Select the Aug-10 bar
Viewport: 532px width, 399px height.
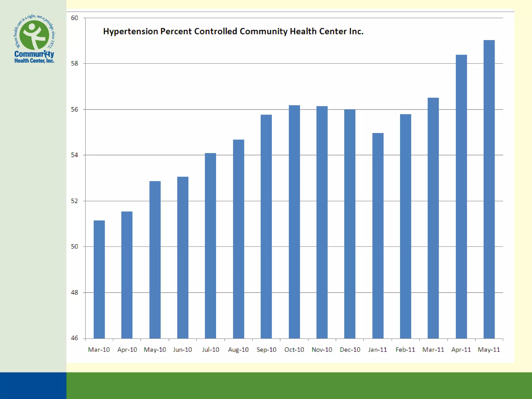[238, 239]
